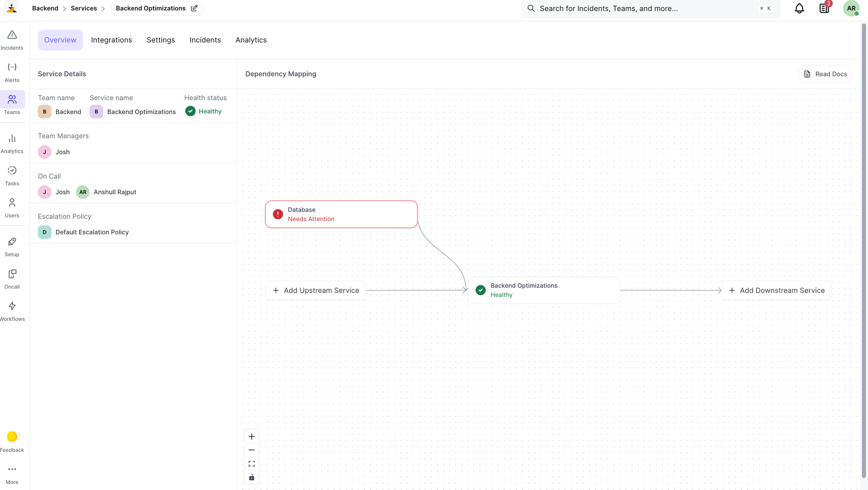Switch to the Overview tab
This screenshot has width=868, height=490.
pyautogui.click(x=60, y=40)
